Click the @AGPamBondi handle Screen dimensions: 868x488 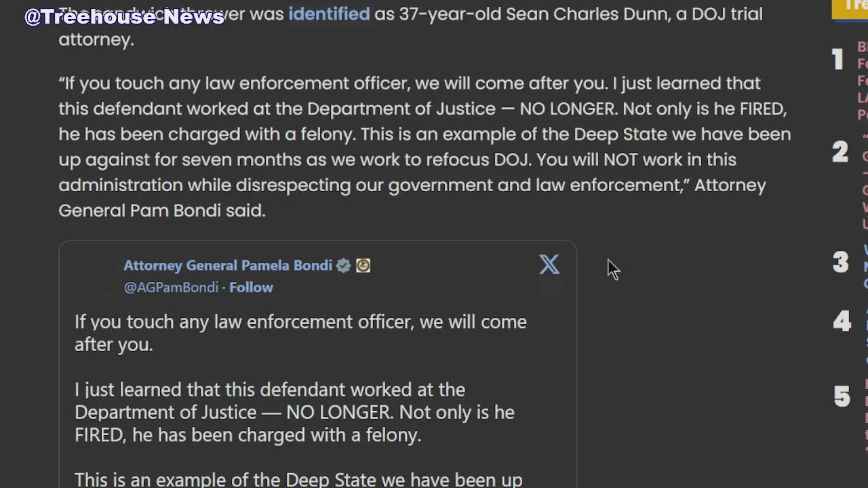tap(171, 287)
